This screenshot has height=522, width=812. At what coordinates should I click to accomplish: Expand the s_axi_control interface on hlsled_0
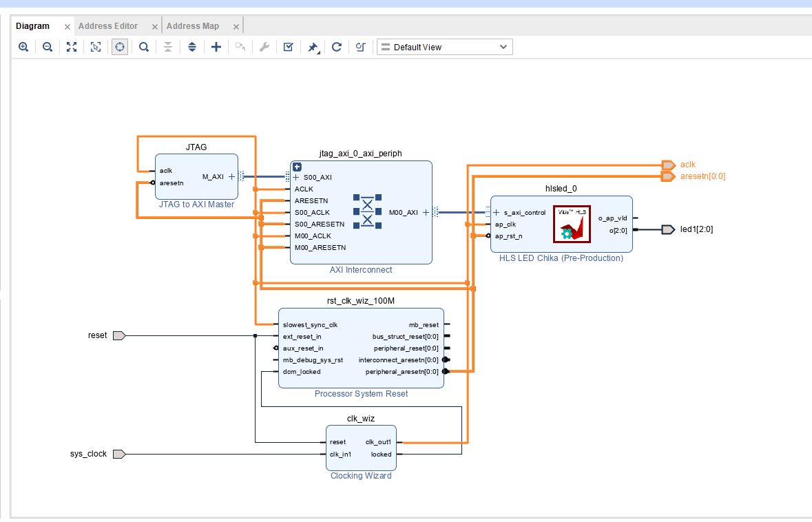496,212
